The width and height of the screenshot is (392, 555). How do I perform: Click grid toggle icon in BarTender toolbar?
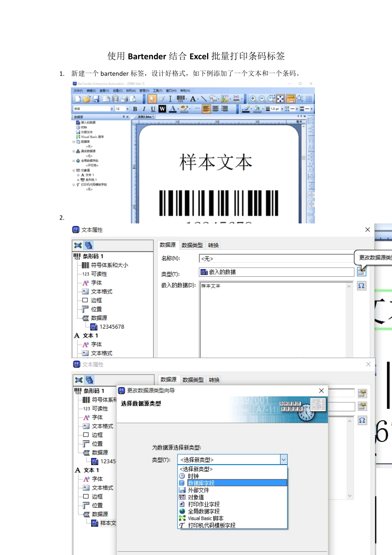(309, 99)
